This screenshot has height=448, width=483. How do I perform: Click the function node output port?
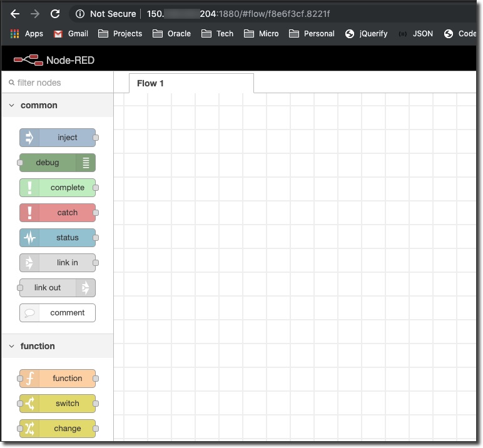pos(96,379)
